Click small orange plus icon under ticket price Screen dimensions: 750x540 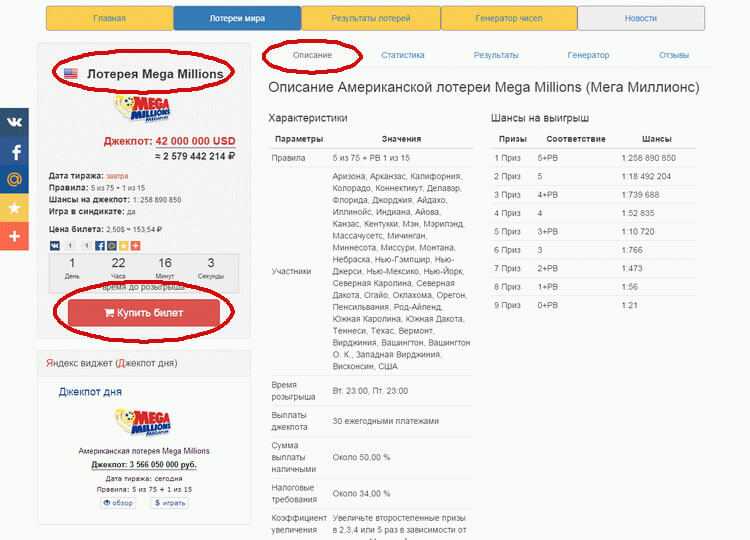coord(136,245)
